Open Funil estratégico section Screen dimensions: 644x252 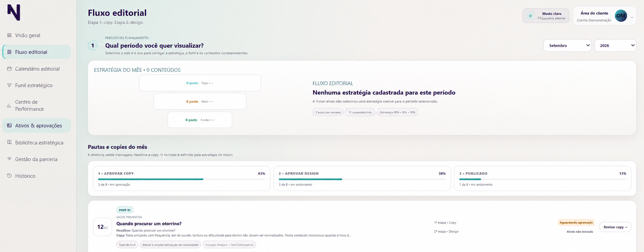[37, 85]
